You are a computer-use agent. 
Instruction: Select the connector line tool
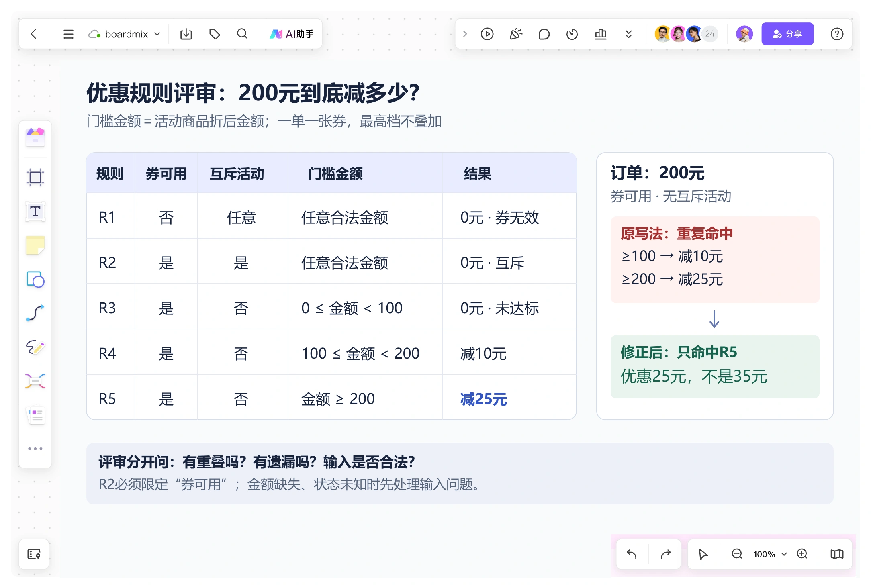click(x=35, y=313)
